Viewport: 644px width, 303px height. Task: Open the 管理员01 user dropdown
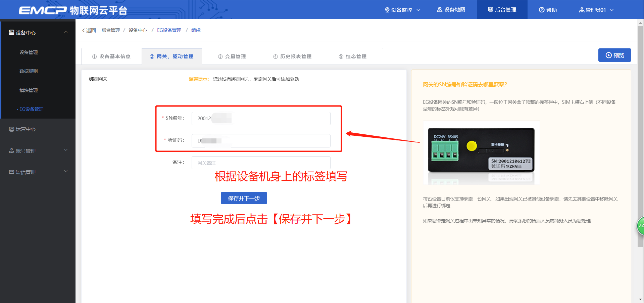(596, 10)
